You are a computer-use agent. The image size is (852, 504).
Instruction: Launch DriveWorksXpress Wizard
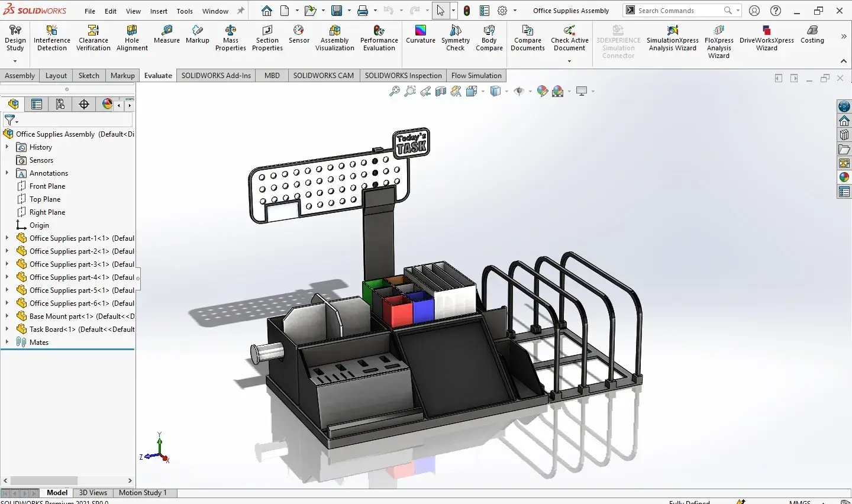click(x=767, y=38)
